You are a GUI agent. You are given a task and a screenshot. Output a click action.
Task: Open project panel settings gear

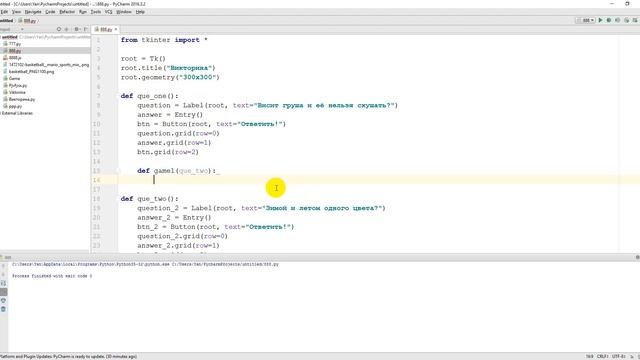pyautogui.click(x=76, y=29)
